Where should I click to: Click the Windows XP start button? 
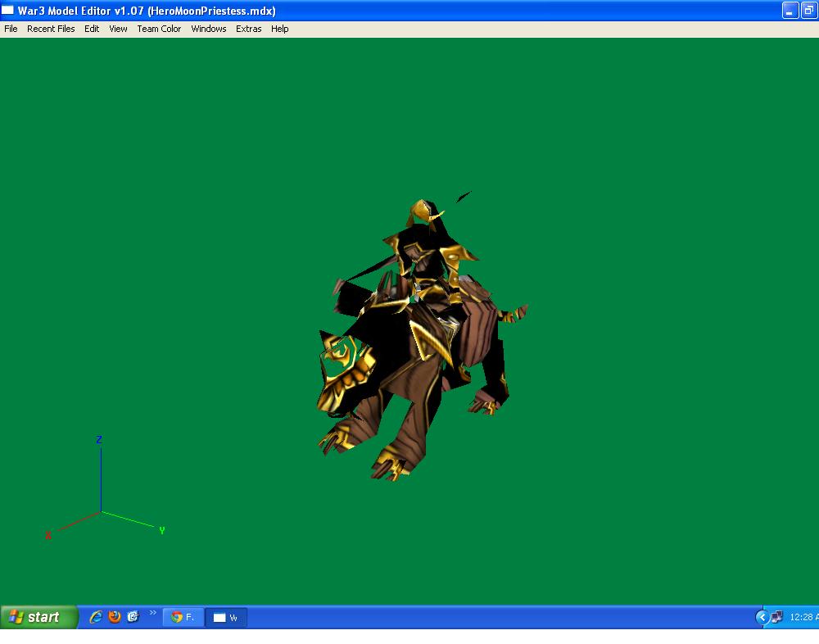point(38,617)
